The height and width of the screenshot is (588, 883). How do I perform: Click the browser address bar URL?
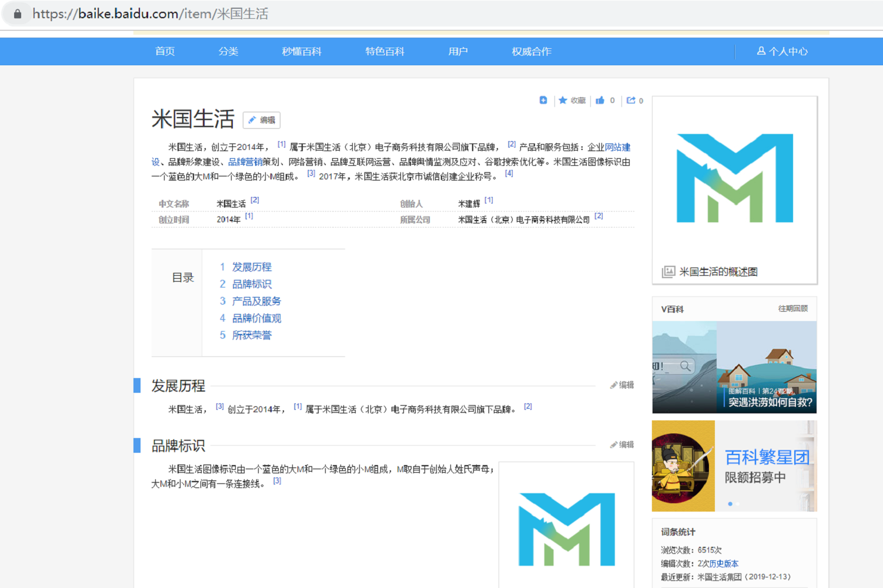150,14
